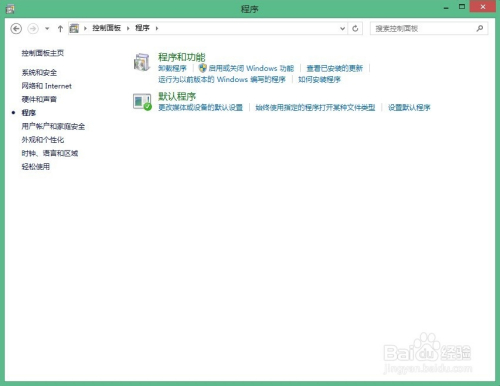Open 始终使用指定的程序打开某种文件类型 link
This screenshot has height=386, width=500.
pyautogui.click(x=315, y=107)
